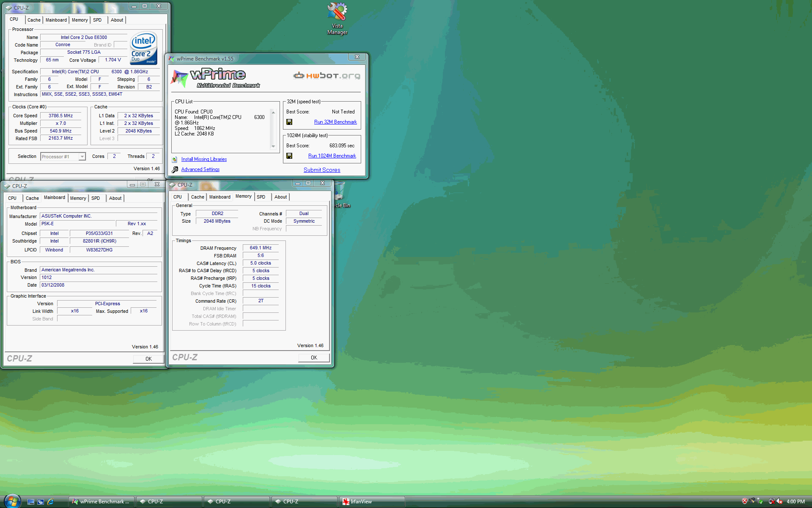Screen dimensions: 812x508
Task: Open Memory tab in top CPU-Z window
Action: click(80, 20)
